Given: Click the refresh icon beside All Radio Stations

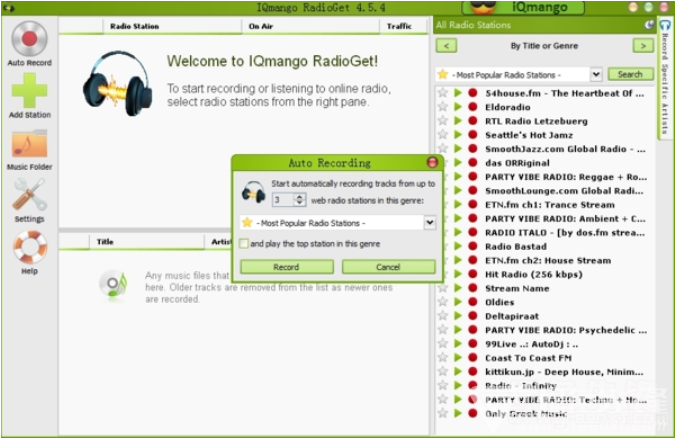Looking at the screenshot, I should pos(649,25).
